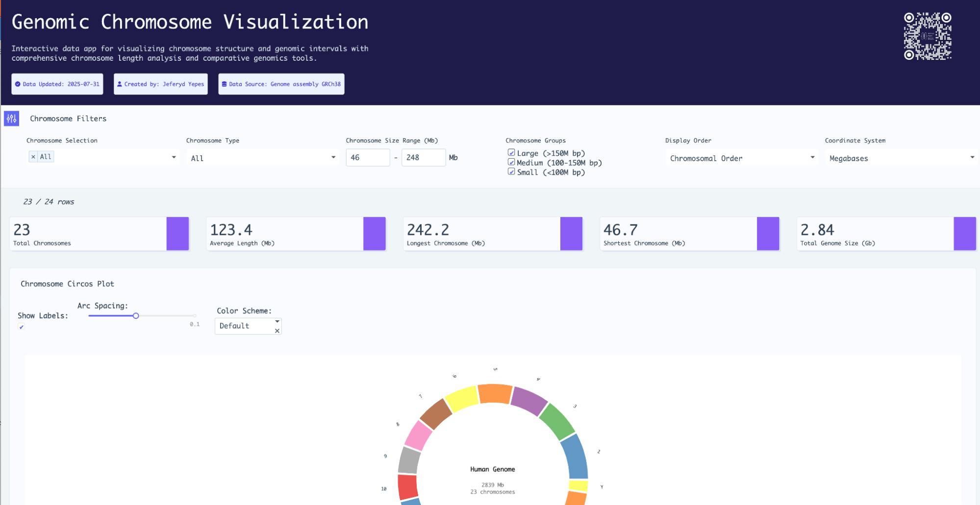980x505 pixels.
Task: Click the brown chromosome 7 arc segment
Action: 435,413
